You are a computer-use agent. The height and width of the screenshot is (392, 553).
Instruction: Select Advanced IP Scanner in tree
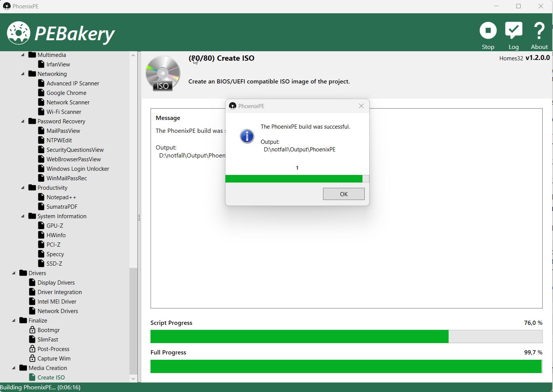[73, 83]
